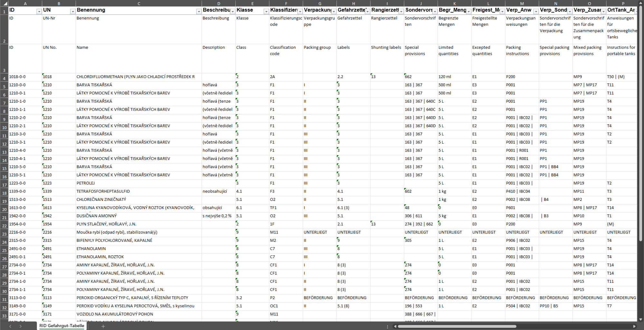This screenshot has width=644, height=330.
Task: Open the Sondervors column filter dropdown
Action: point(435,12)
